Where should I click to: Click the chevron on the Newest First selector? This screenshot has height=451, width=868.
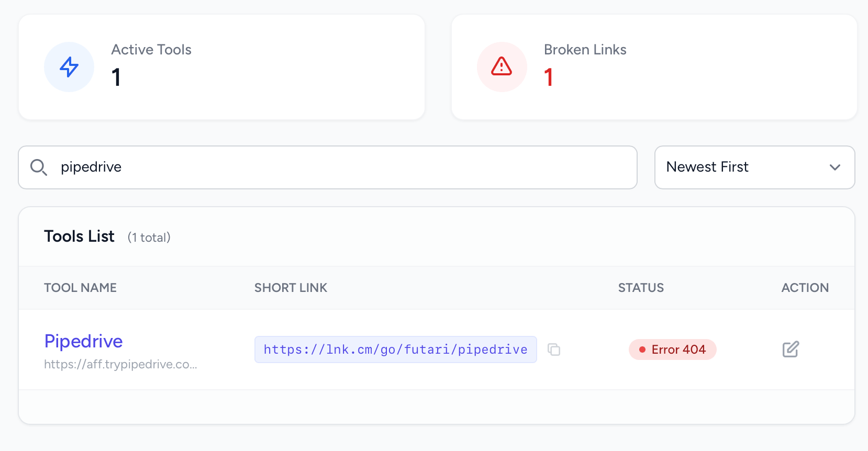(x=836, y=167)
